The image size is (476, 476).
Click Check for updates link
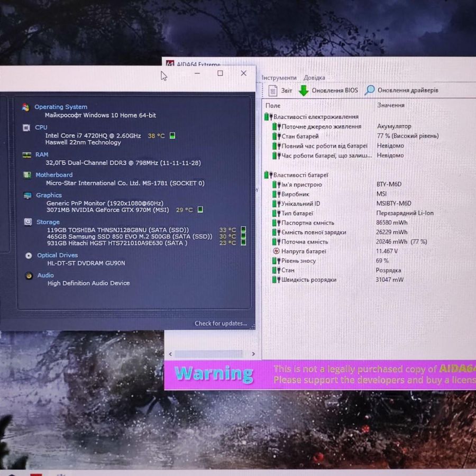[x=221, y=323]
